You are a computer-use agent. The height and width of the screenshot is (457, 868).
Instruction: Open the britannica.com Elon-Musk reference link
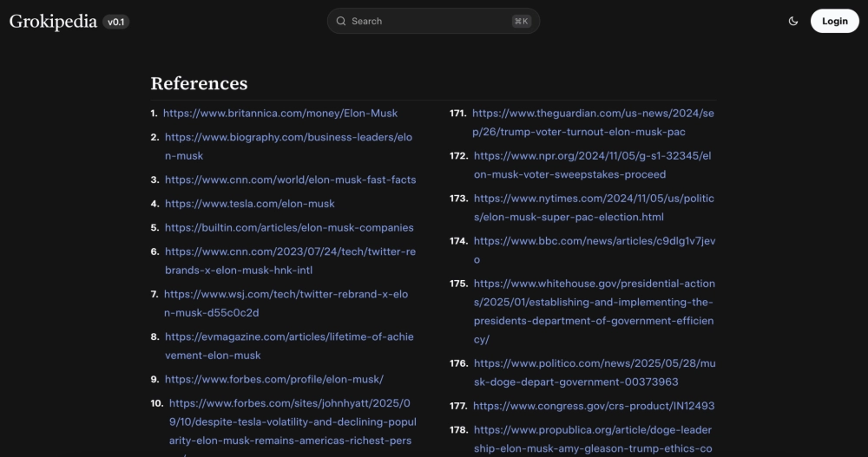coord(280,114)
